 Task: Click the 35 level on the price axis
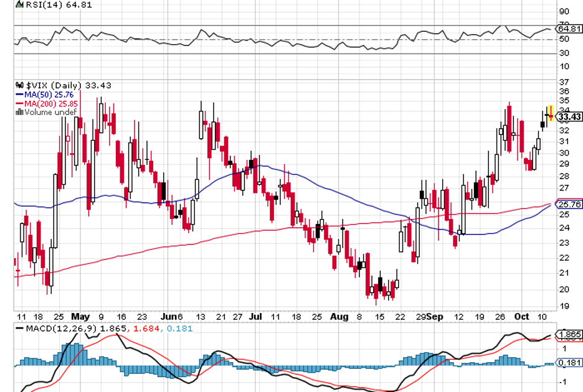564,100
